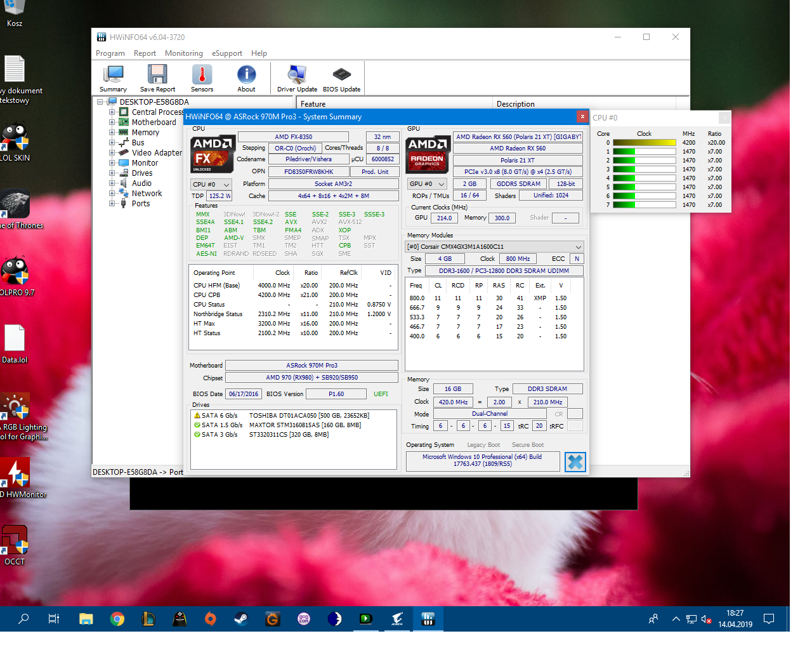Click the Description column header

coord(584,103)
